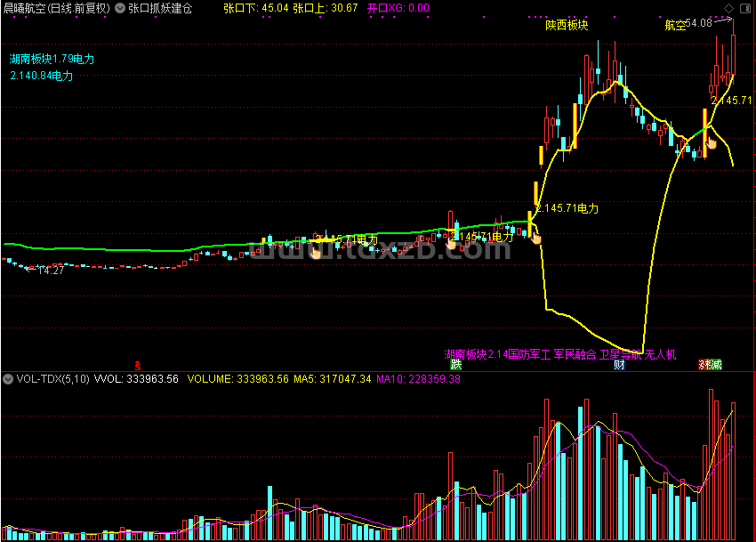756x542 pixels.
Task: Click the green 跌 event marker
Action: 455,364
